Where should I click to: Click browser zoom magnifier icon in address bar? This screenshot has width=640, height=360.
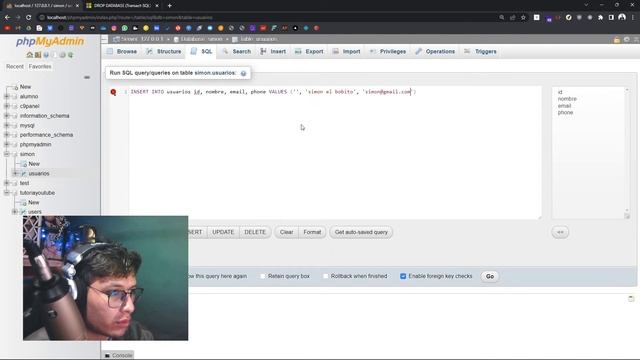502,18
